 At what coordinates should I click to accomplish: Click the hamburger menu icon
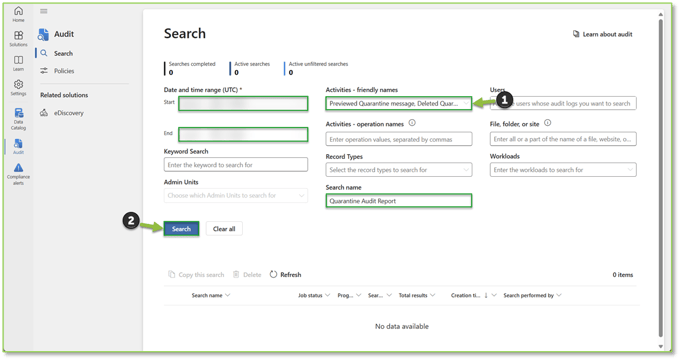coord(44,11)
